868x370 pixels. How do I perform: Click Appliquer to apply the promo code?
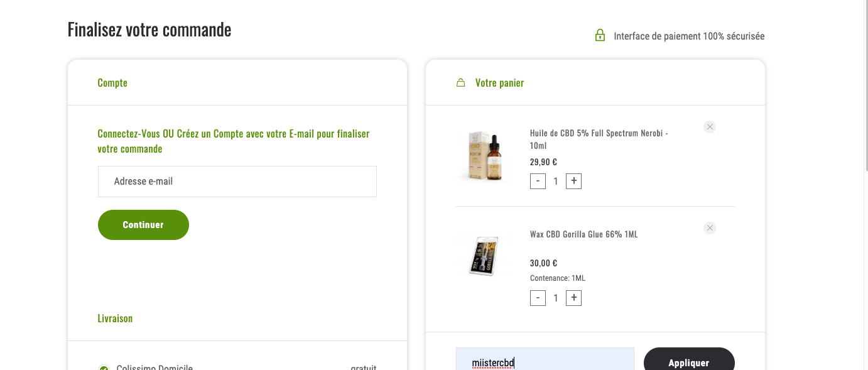pos(689,359)
